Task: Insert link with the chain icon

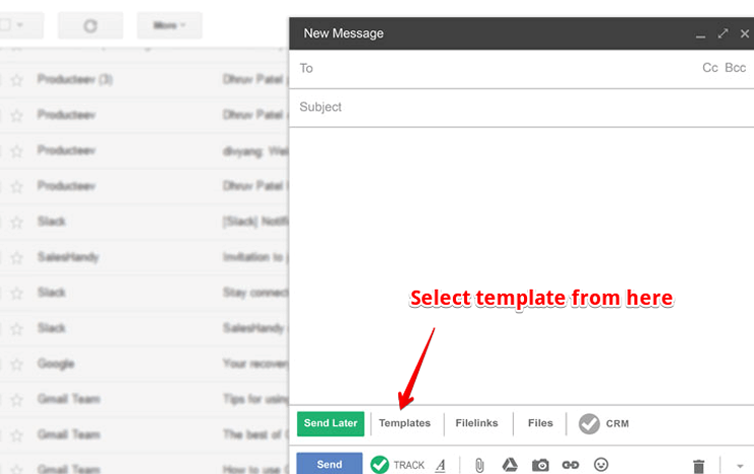Action: point(570,465)
